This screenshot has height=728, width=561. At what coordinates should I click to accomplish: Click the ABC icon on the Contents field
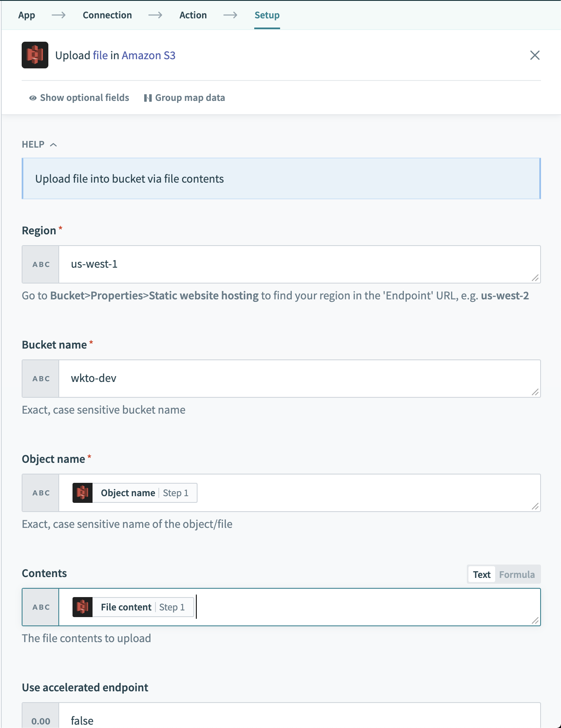(x=40, y=607)
